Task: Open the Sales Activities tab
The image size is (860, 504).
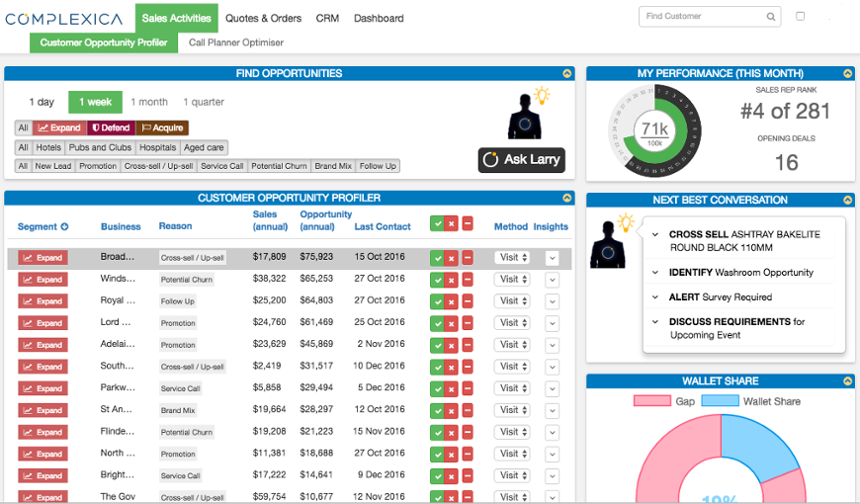Action: pyautogui.click(x=176, y=18)
